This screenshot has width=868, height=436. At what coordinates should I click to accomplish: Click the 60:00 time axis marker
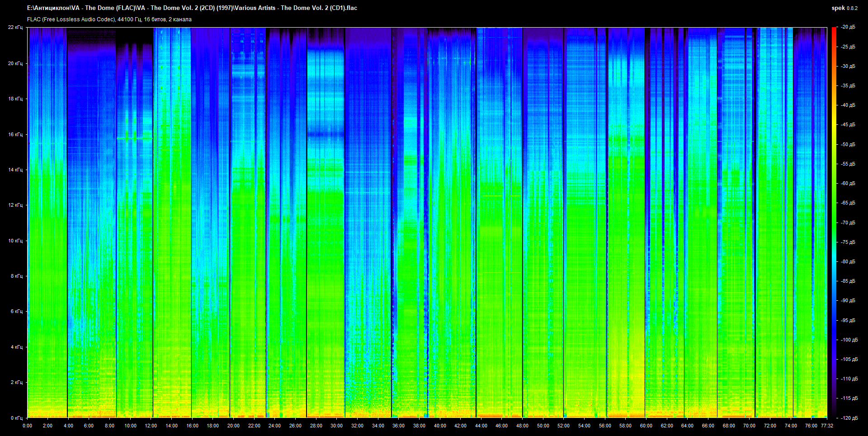click(646, 426)
